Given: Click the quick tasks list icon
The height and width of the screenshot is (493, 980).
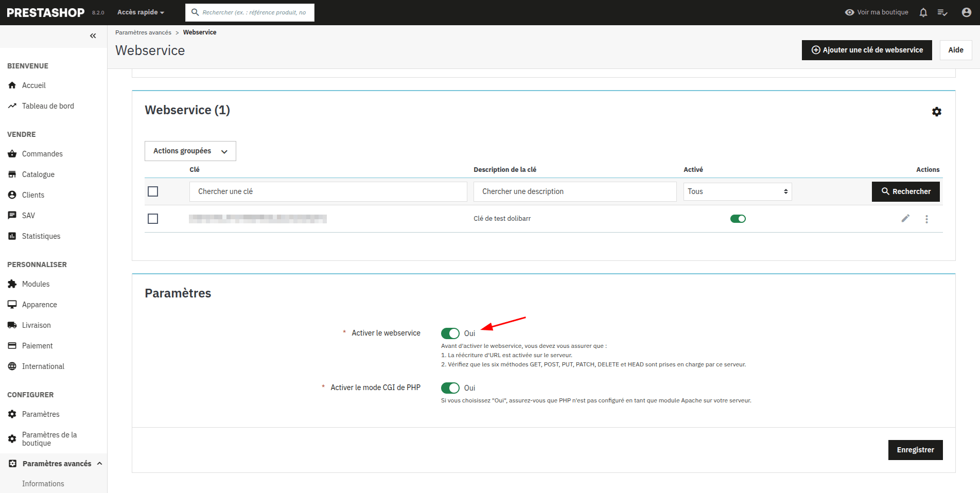Looking at the screenshot, I should pos(942,12).
